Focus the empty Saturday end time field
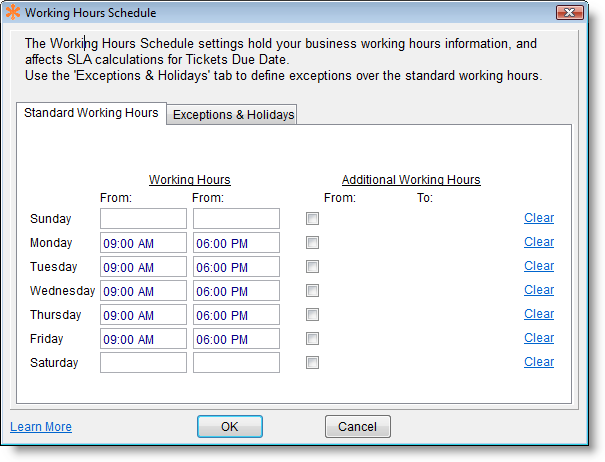This screenshot has width=605, height=462. coord(236,363)
